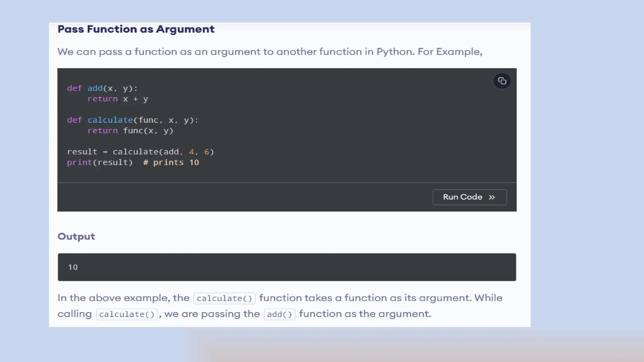Click the number 6 in the calculate call
Image resolution: width=644 pixels, height=362 pixels.
pyautogui.click(x=207, y=152)
